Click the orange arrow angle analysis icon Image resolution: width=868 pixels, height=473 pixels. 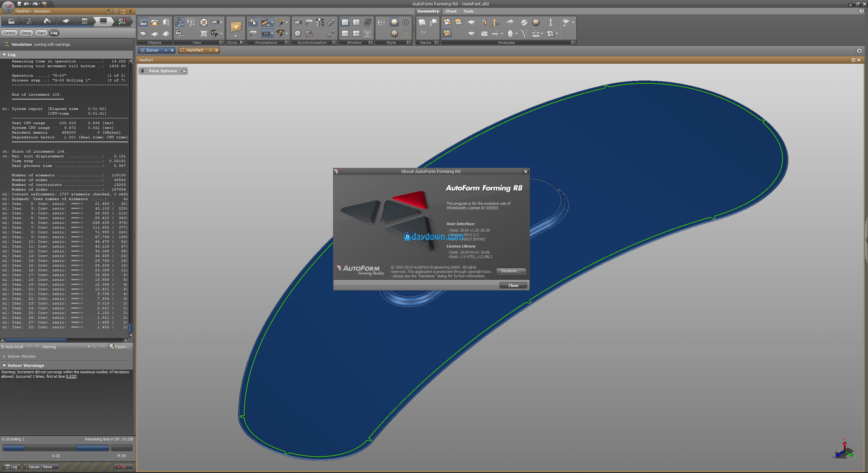pyautogui.click(x=495, y=22)
